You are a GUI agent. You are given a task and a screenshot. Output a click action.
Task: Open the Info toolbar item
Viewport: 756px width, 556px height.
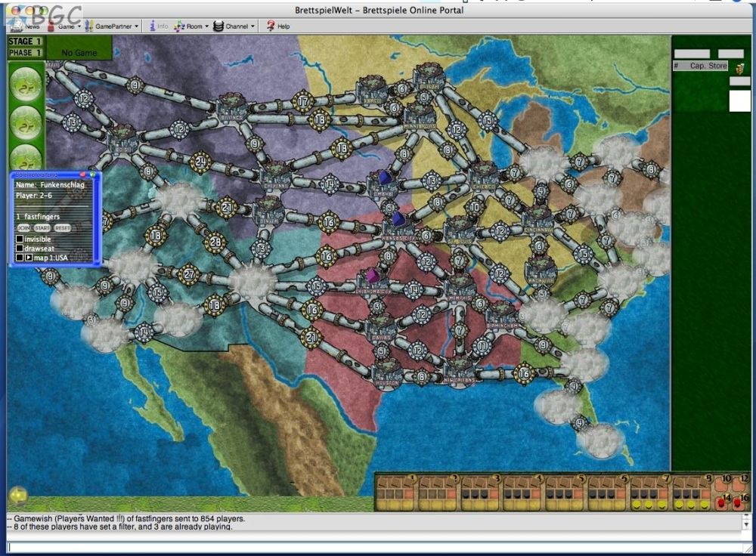click(x=158, y=26)
